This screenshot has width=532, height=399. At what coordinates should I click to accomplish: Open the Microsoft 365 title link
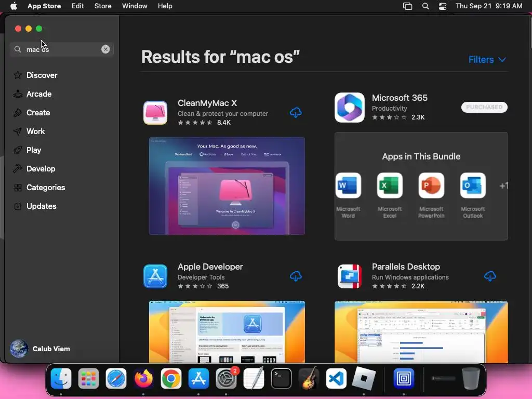400,98
